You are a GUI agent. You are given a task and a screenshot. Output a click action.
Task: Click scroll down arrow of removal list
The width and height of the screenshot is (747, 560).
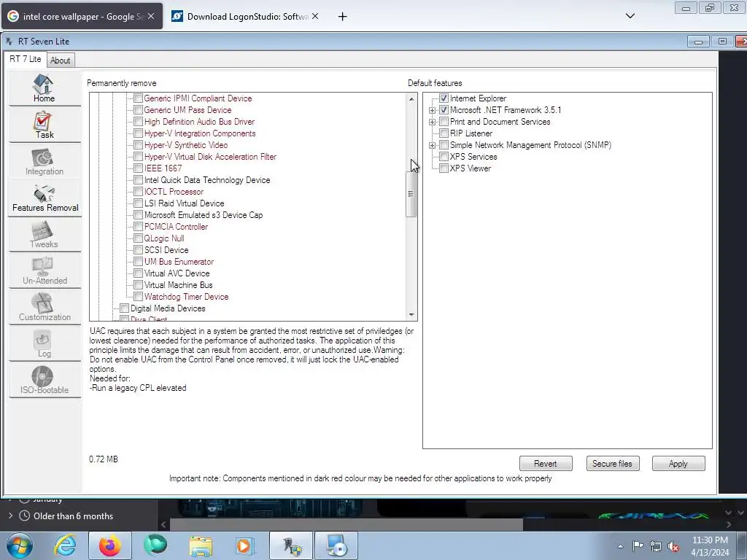coord(411,315)
